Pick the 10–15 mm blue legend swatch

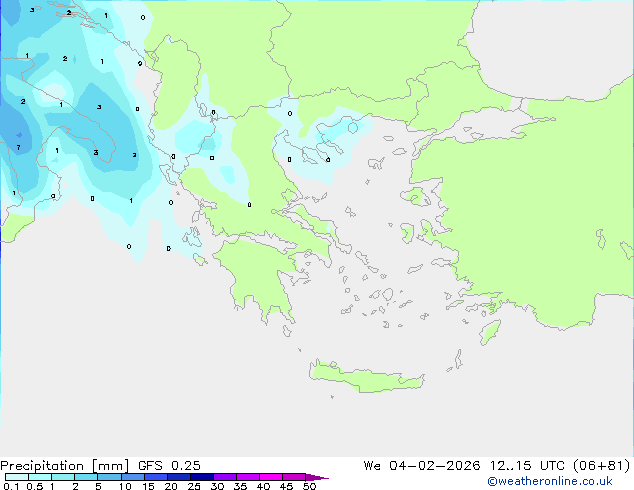[x=132, y=477]
